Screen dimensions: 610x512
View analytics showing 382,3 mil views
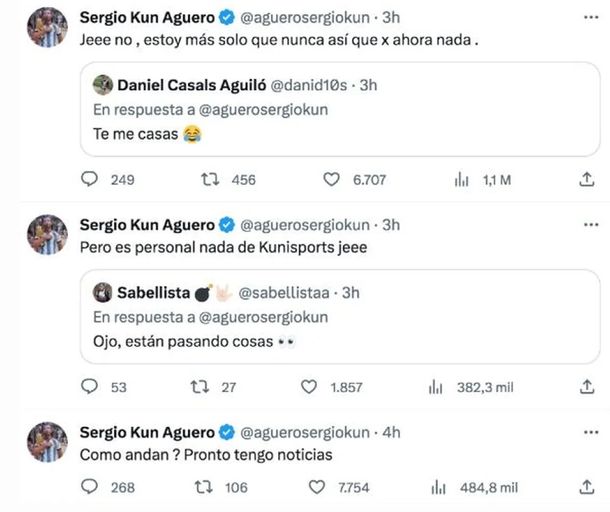[x=435, y=387]
